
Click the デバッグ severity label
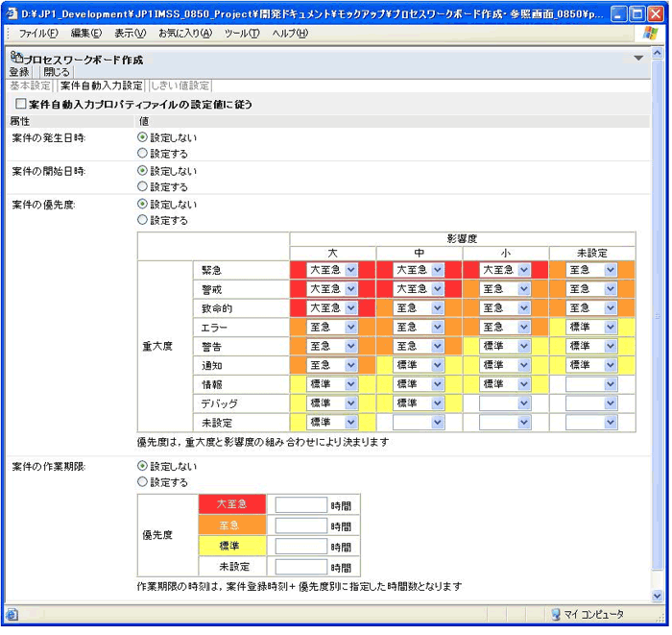coord(220,404)
